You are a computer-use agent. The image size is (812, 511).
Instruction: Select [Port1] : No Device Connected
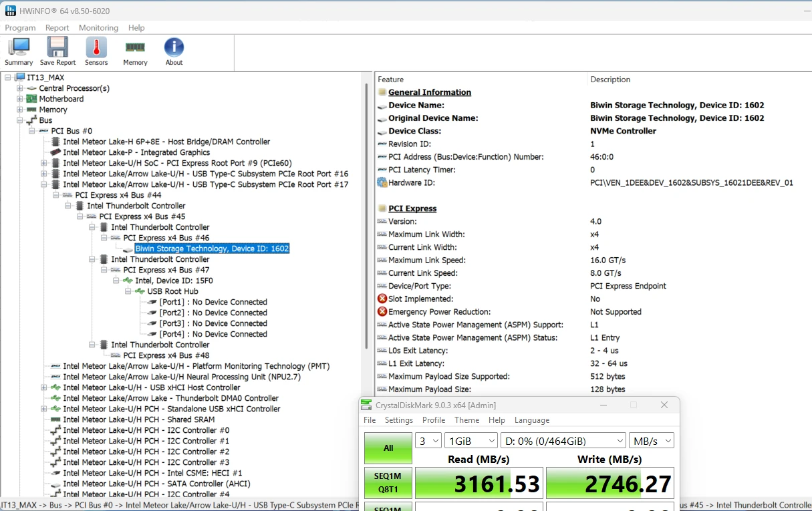pyautogui.click(x=213, y=302)
